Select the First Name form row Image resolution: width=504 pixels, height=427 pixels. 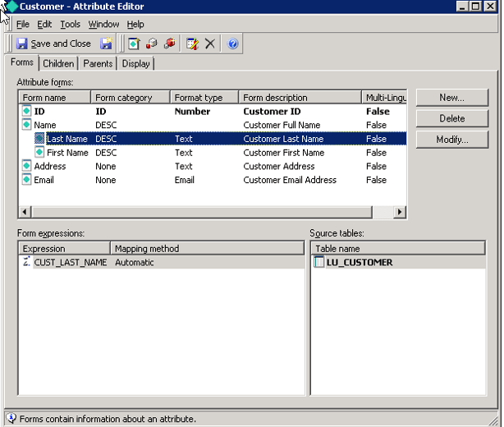(x=67, y=153)
